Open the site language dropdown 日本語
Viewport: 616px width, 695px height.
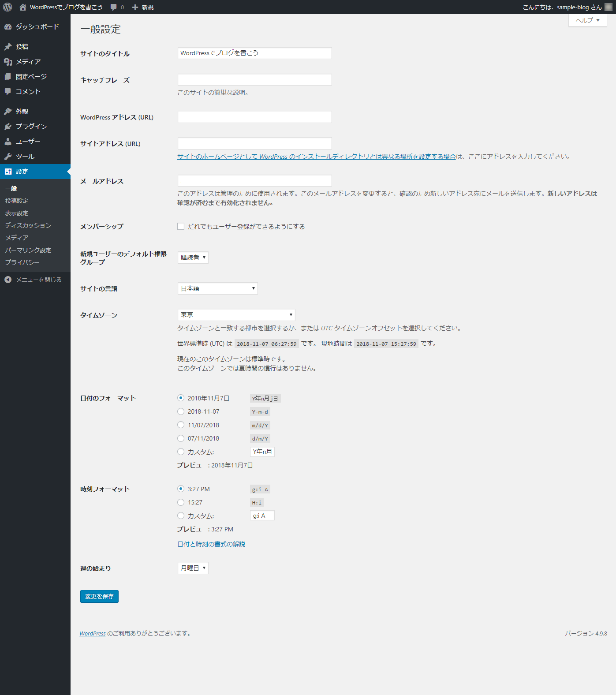pos(217,288)
